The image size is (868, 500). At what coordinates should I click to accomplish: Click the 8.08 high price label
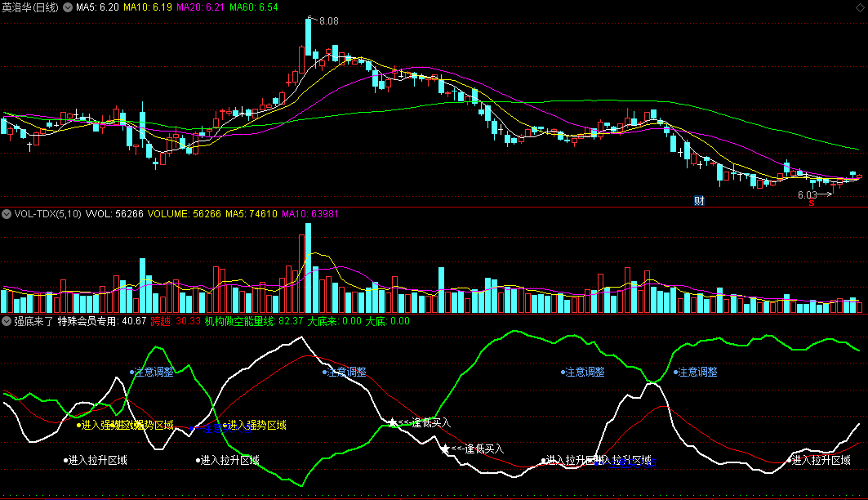point(329,21)
